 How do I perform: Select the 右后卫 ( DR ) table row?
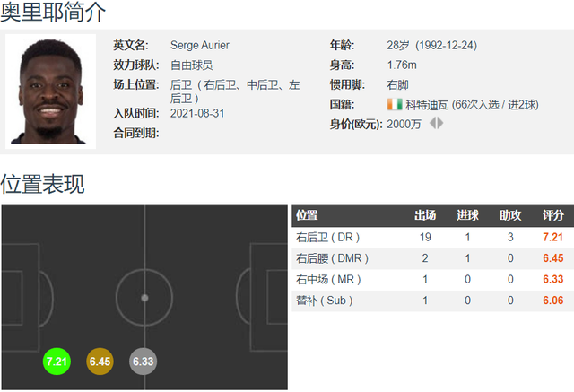pyautogui.click(x=432, y=237)
